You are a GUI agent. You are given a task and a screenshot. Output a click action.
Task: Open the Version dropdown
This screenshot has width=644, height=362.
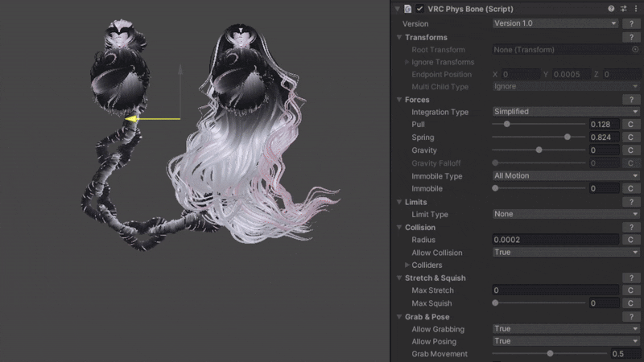pos(555,24)
